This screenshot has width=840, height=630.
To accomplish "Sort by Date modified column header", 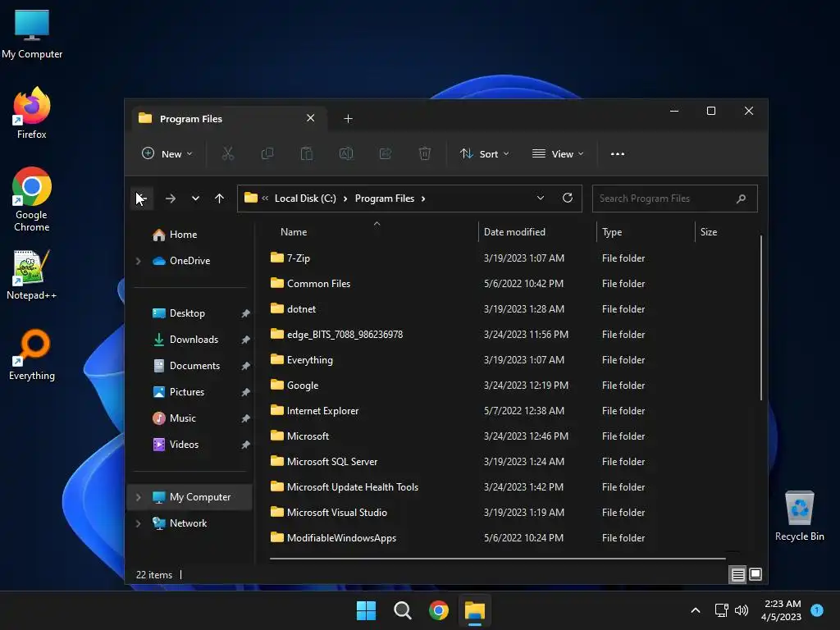I will (x=514, y=232).
